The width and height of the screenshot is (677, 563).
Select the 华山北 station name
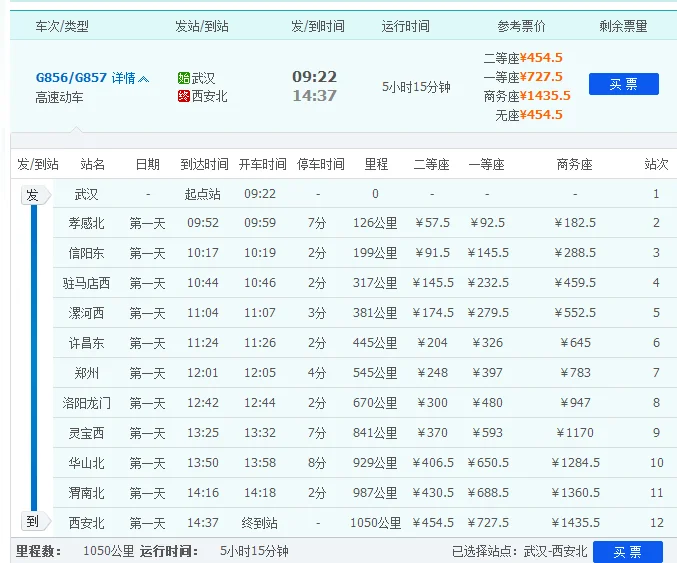[x=86, y=463]
